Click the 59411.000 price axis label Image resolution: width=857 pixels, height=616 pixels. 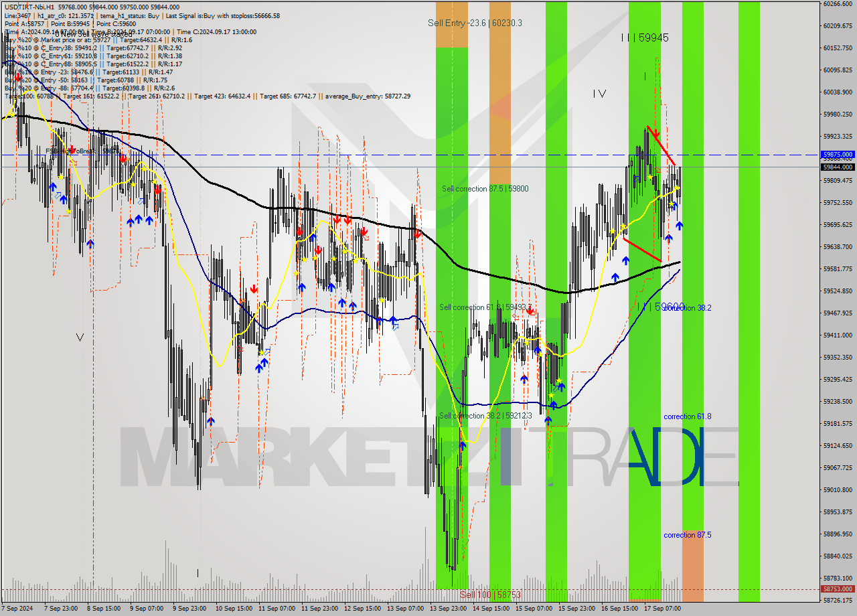point(838,335)
